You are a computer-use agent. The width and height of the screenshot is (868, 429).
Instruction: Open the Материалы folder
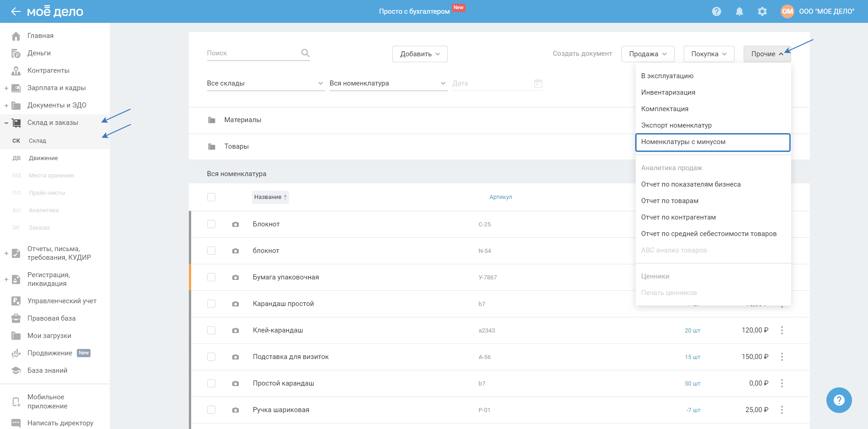click(x=242, y=120)
